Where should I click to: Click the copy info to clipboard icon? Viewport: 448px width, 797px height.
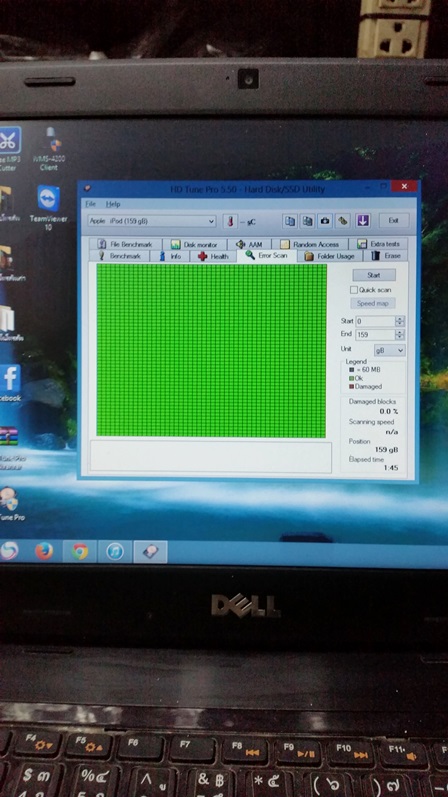[x=289, y=221]
